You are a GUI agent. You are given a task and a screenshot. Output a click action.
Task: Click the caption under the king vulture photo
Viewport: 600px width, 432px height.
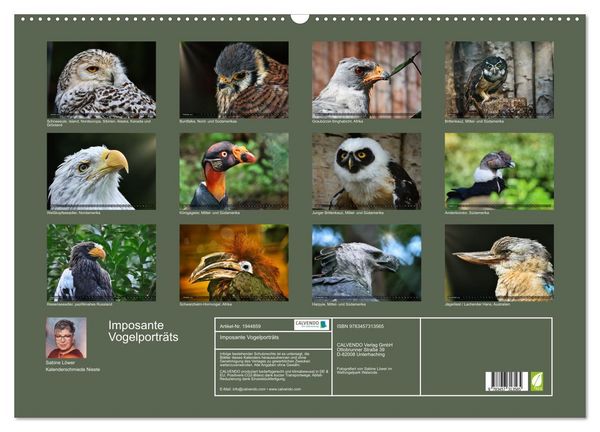[210, 213]
